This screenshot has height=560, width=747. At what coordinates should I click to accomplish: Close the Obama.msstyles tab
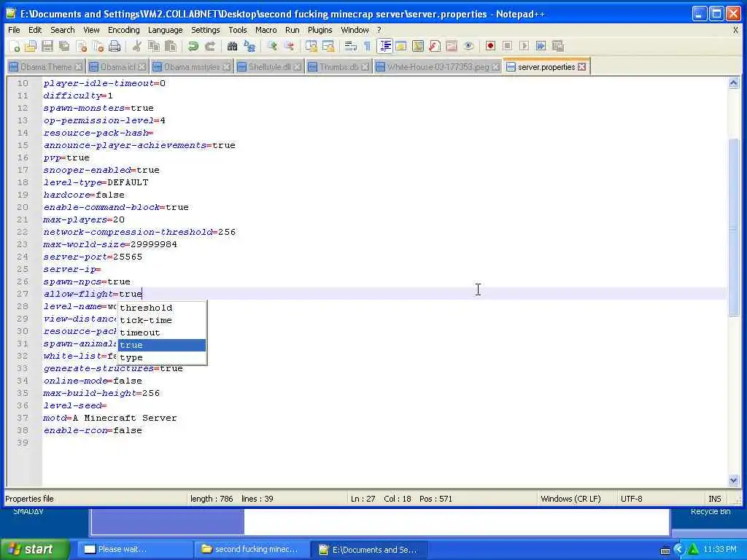227,67
